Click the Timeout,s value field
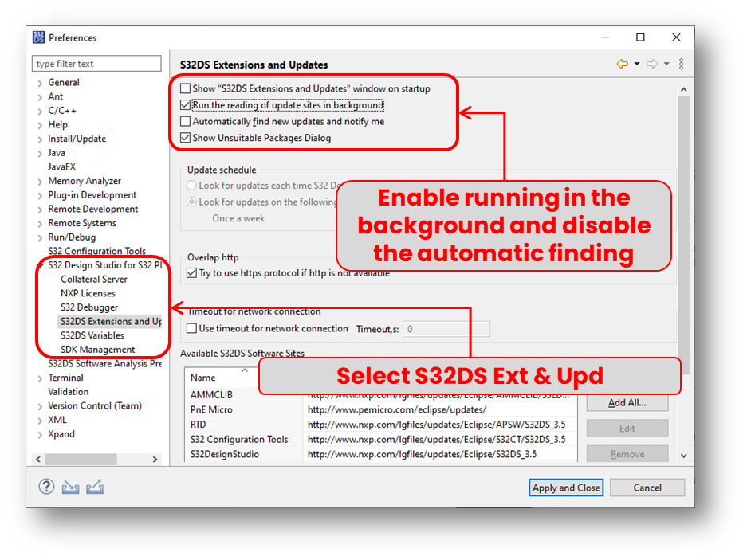Image resolution: width=747 pixels, height=560 pixels. coord(446,329)
